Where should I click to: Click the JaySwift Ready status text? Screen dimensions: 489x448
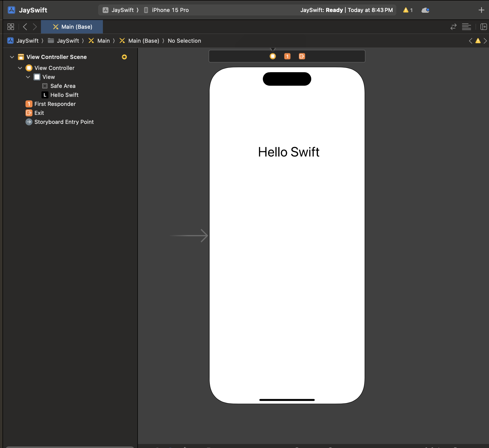coord(346,10)
